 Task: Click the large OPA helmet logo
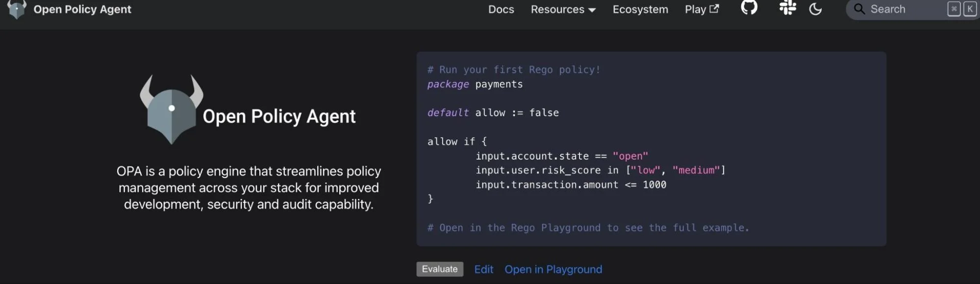[172, 110]
